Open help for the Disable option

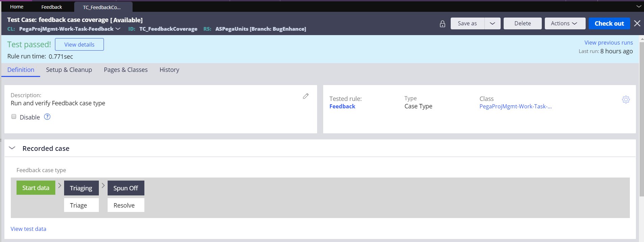click(47, 117)
